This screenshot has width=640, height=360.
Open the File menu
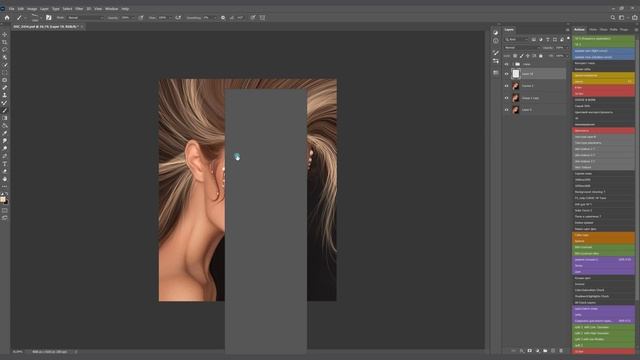click(11, 9)
